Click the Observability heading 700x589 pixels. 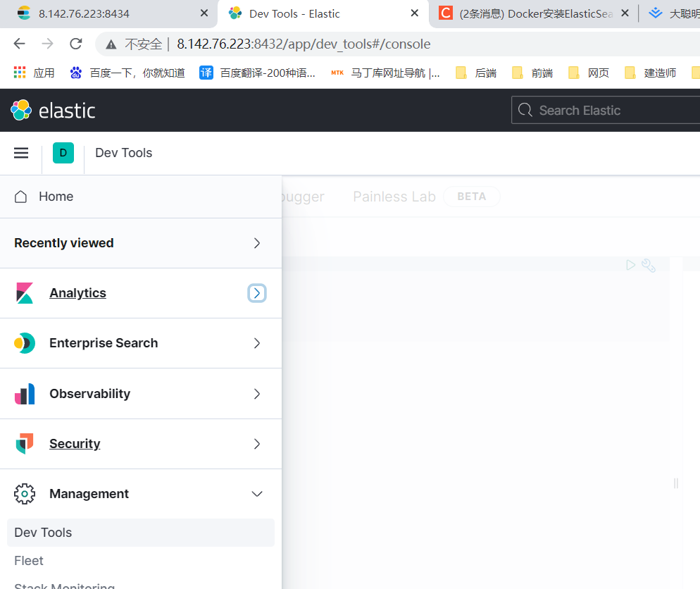click(x=89, y=393)
